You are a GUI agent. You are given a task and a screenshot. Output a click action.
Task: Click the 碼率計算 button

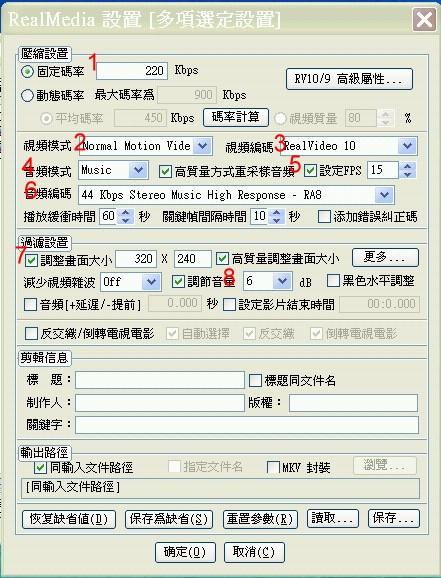236,117
